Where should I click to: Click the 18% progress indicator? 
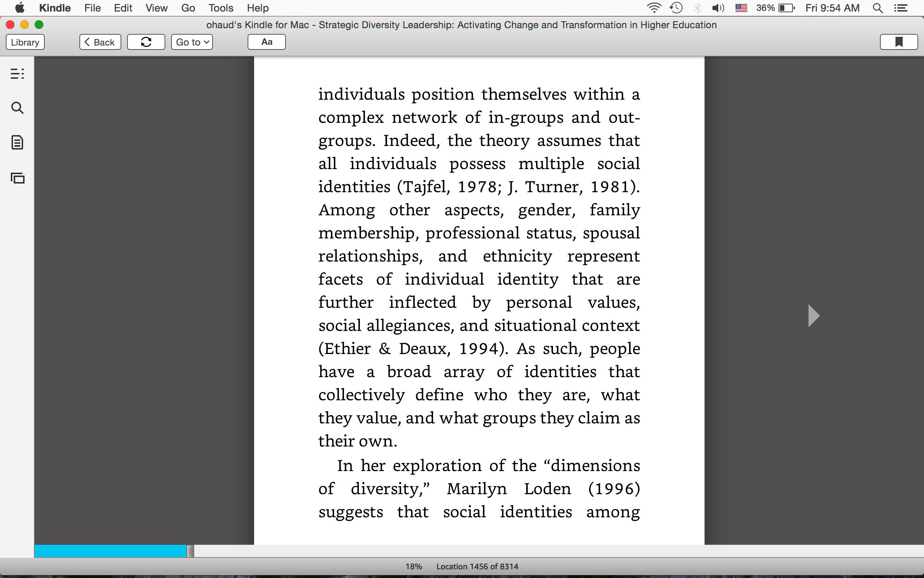point(414,566)
